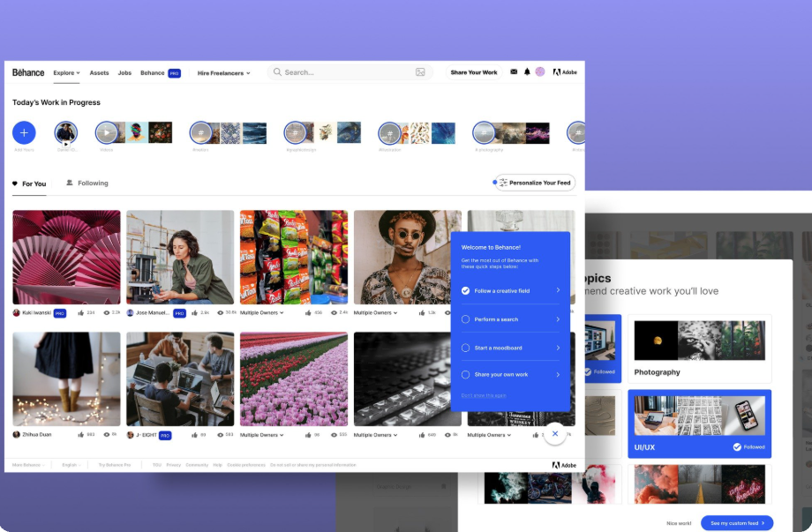This screenshot has width=812, height=532.
Task: Open the messages envelope icon
Action: coord(514,72)
